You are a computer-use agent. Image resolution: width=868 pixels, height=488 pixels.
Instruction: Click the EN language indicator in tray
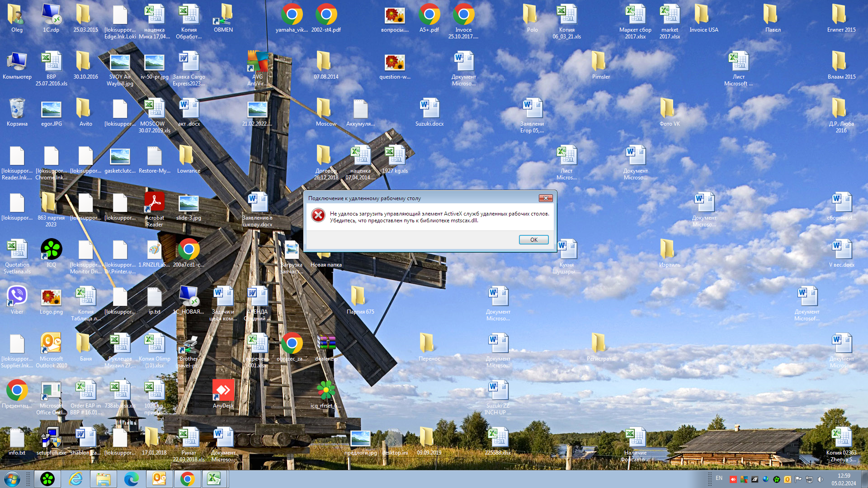pyautogui.click(x=719, y=478)
